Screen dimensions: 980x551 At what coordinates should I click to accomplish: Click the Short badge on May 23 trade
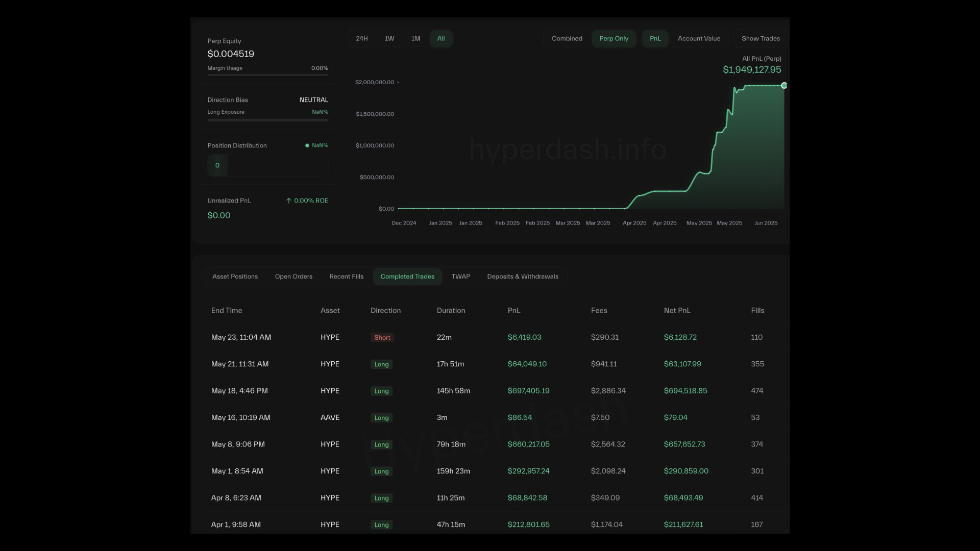[382, 338]
